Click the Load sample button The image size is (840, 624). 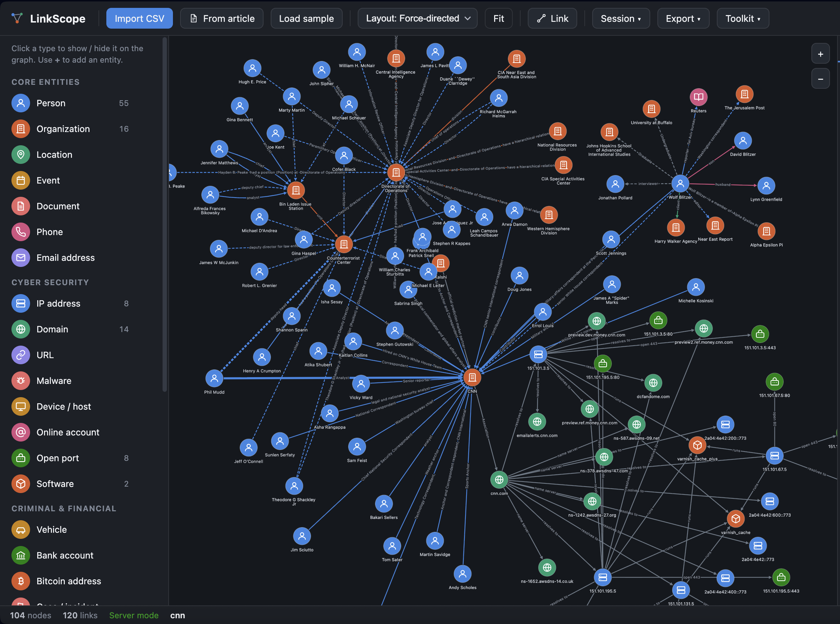coord(306,18)
